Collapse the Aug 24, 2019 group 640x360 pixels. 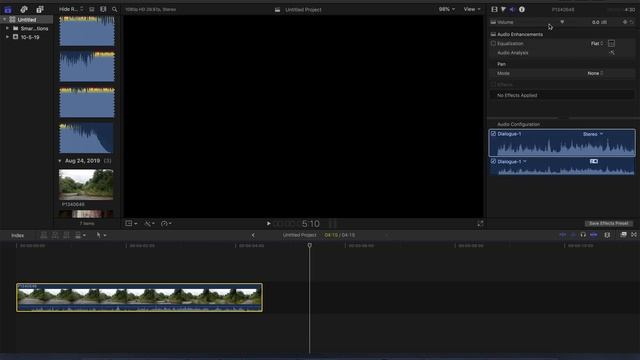[60, 161]
